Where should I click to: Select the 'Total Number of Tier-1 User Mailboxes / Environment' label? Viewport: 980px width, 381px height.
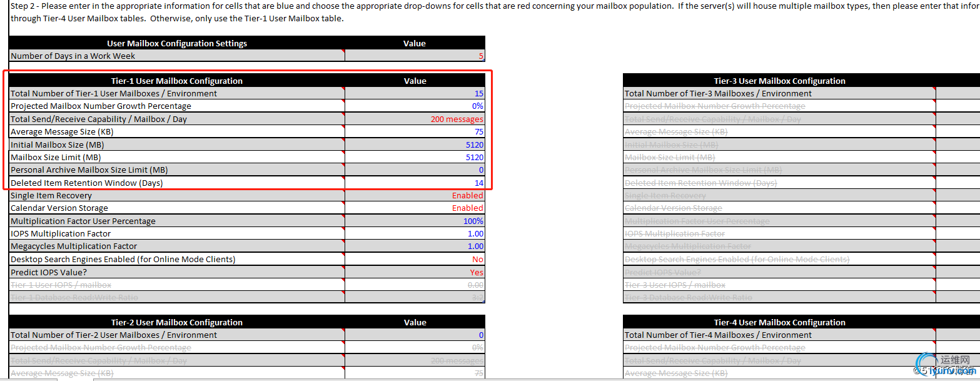click(114, 93)
